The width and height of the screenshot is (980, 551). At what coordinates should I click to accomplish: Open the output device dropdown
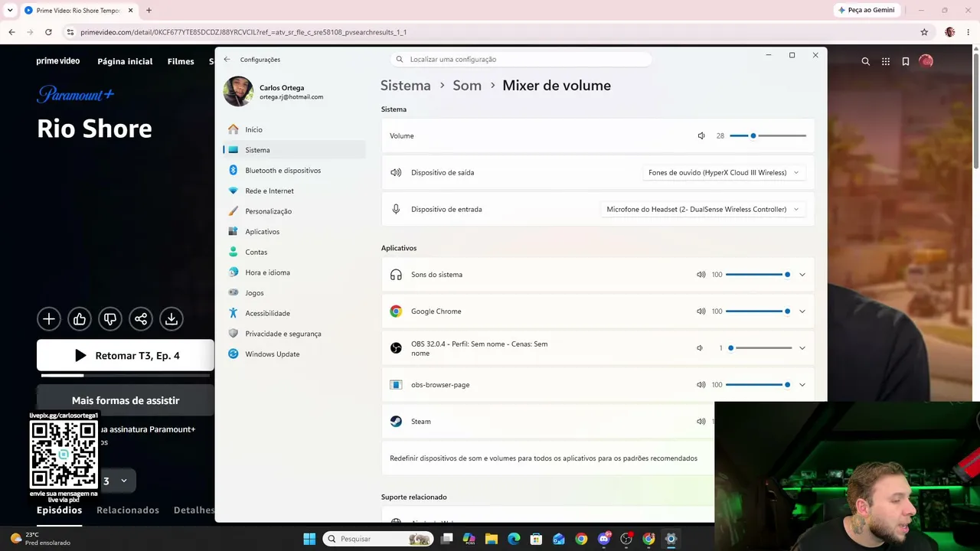724,173
